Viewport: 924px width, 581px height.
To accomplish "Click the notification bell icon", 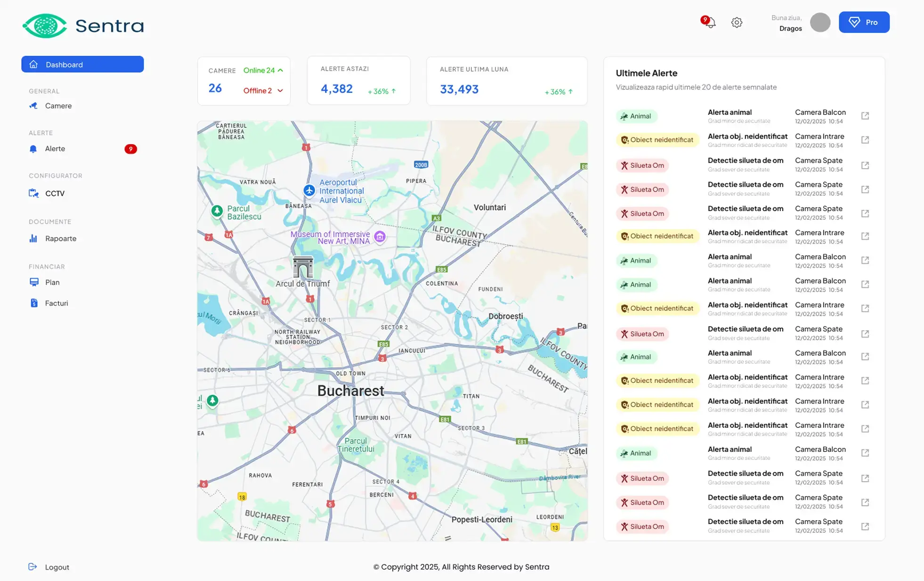I will pos(710,22).
